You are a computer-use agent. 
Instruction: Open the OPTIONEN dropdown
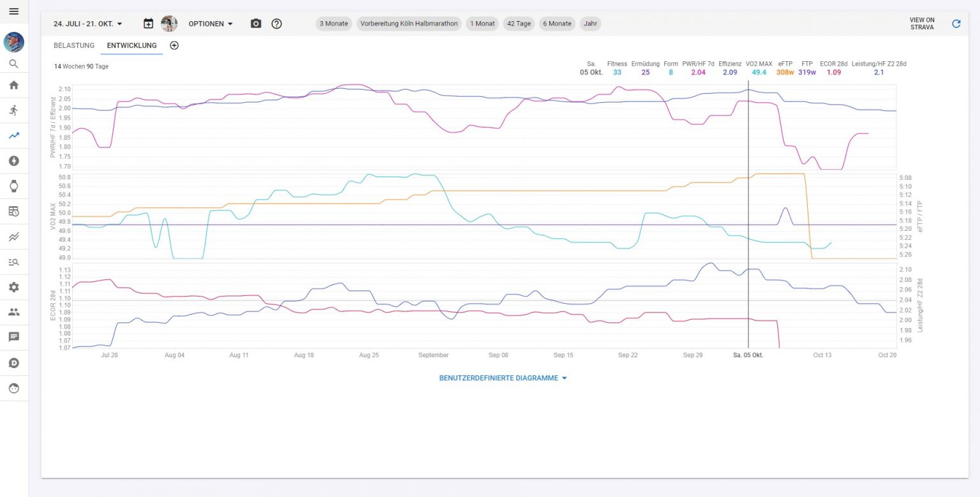(x=211, y=24)
